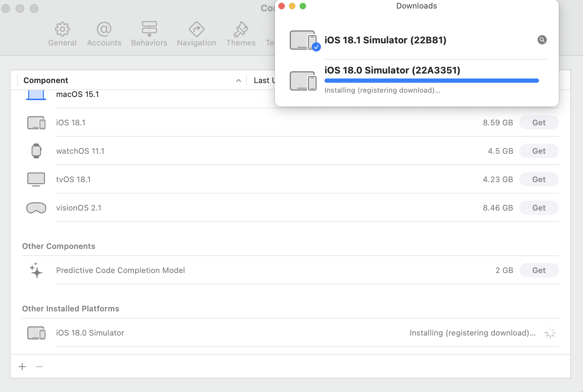Open the General settings tab
This screenshot has width=583, height=392.
pos(62,34)
